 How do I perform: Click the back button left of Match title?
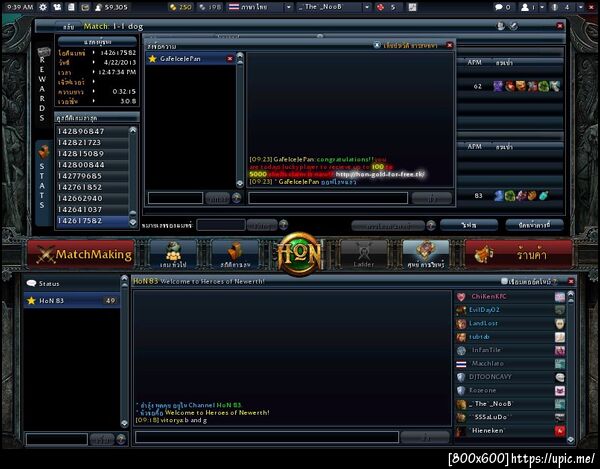coord(69,26)
